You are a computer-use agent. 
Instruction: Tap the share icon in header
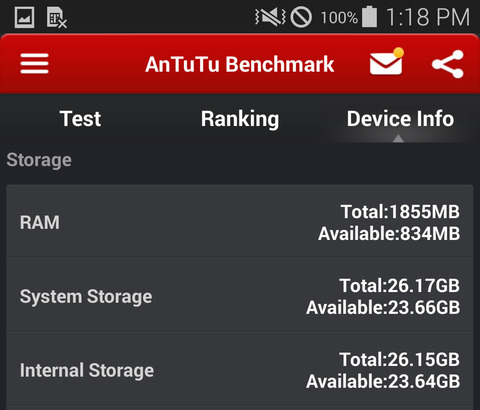point(448,64)
